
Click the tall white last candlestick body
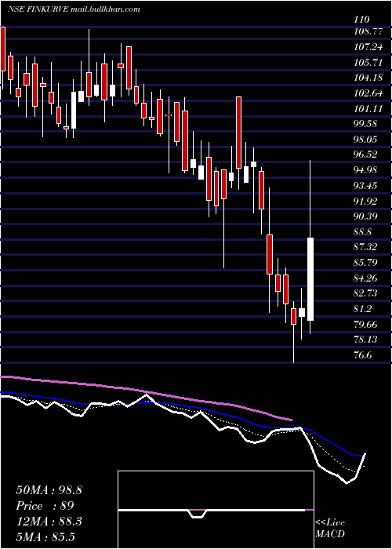click(x=310, y=279)
